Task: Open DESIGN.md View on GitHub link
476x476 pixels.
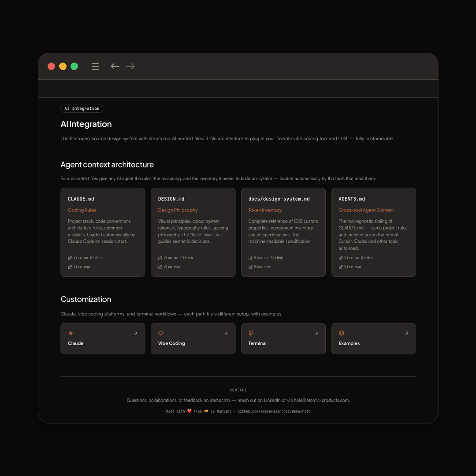Action: click(x=175, y=258)
